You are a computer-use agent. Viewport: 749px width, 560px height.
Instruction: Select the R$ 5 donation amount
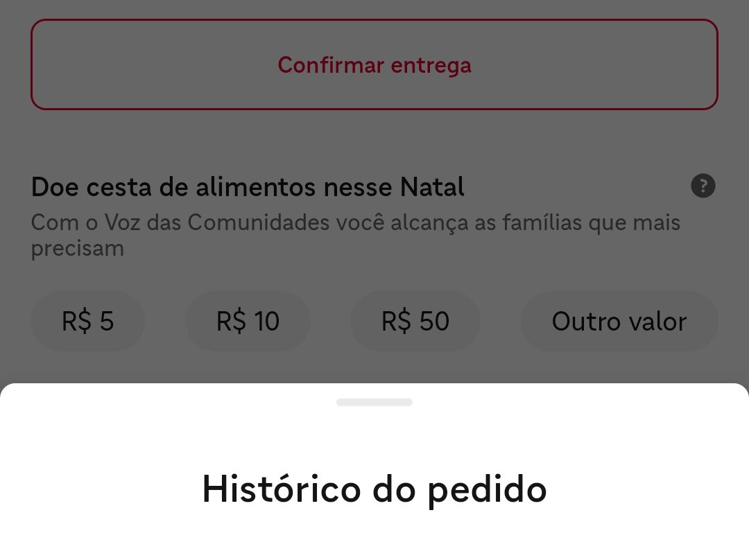87,321
